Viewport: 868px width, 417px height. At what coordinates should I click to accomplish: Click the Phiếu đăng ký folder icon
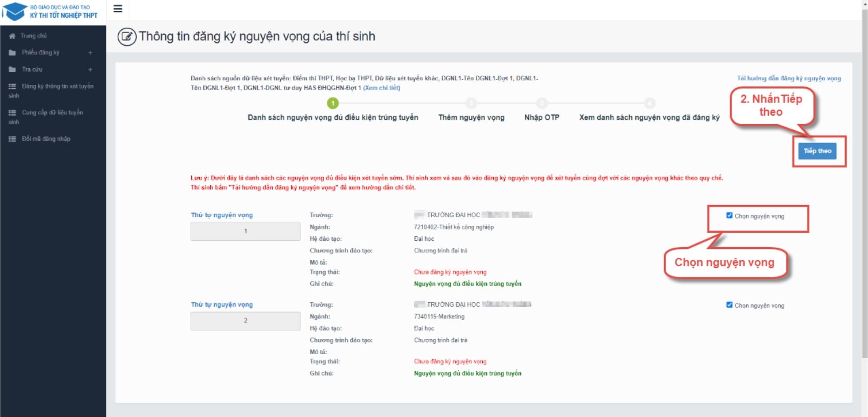(x=12, y=53)
